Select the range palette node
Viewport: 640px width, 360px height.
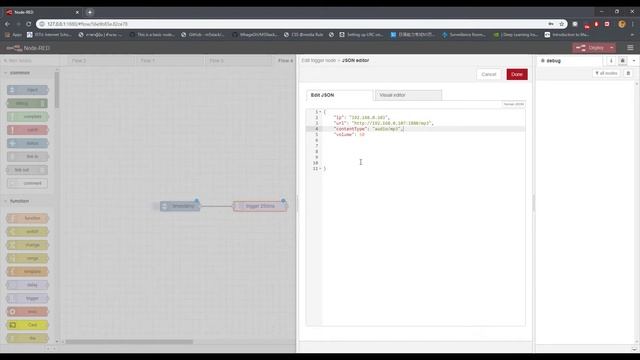click(28, 258)
